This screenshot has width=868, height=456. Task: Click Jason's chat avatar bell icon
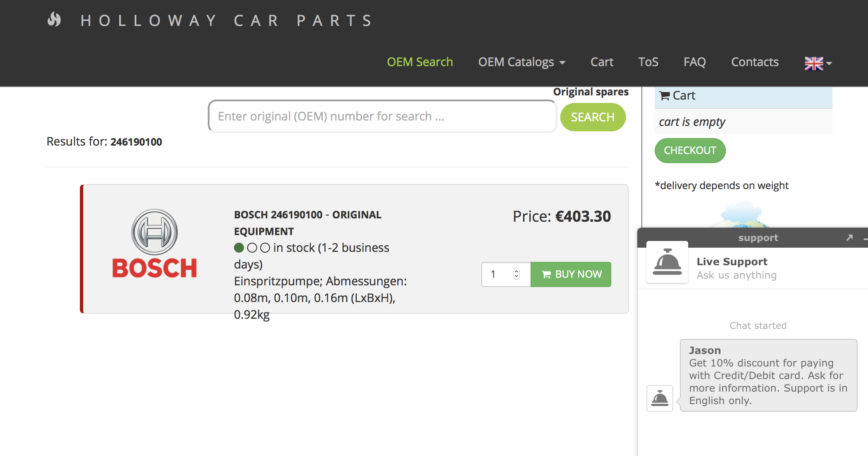point(660,398)
